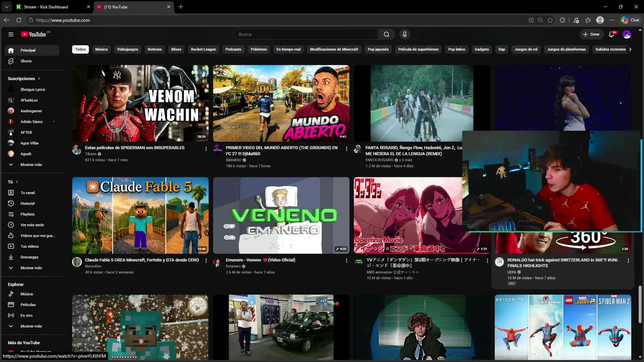This screenshot has height=362, width=644.
Task: Open options menu for Emanero Veneno video
Action: (x=347, y=261)
